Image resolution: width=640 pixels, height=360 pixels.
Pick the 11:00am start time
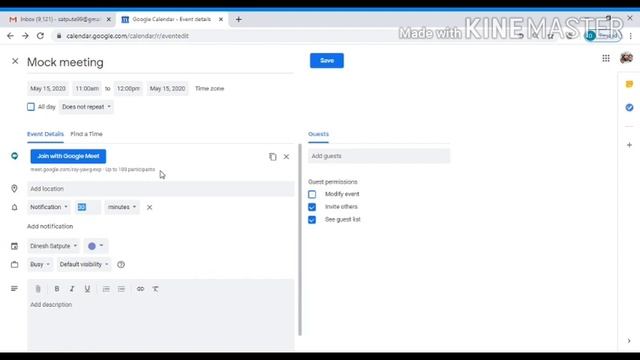pos(87,89)
